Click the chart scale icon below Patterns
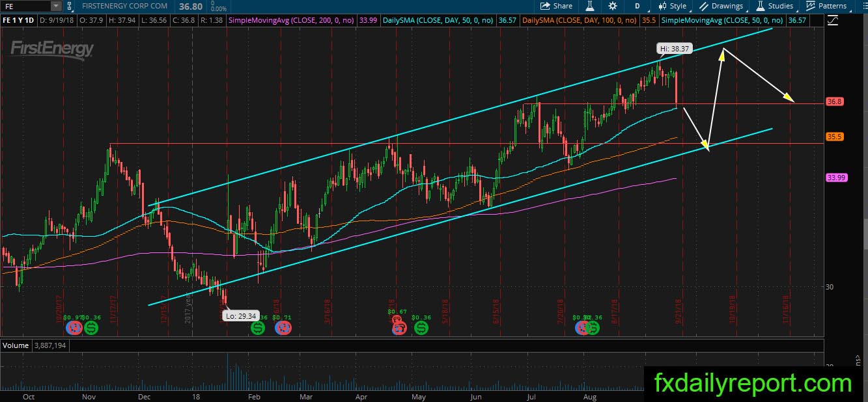The image size is (868, 402). [x=833, y=21]
